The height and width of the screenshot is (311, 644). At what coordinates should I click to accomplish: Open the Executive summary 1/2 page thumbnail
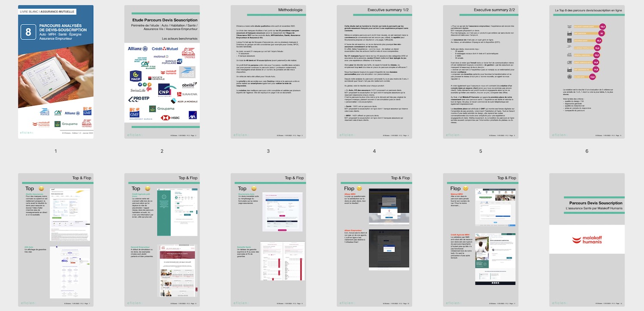(x=374, y=72)
